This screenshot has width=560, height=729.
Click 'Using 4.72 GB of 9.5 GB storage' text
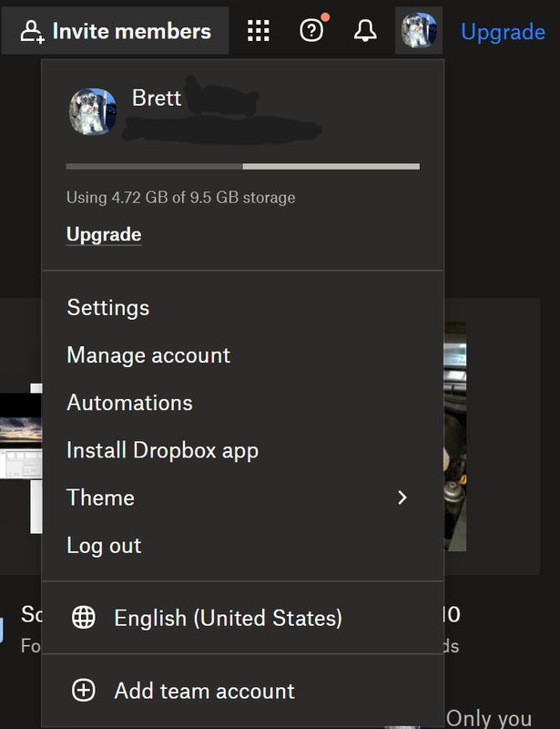[181, 198]
